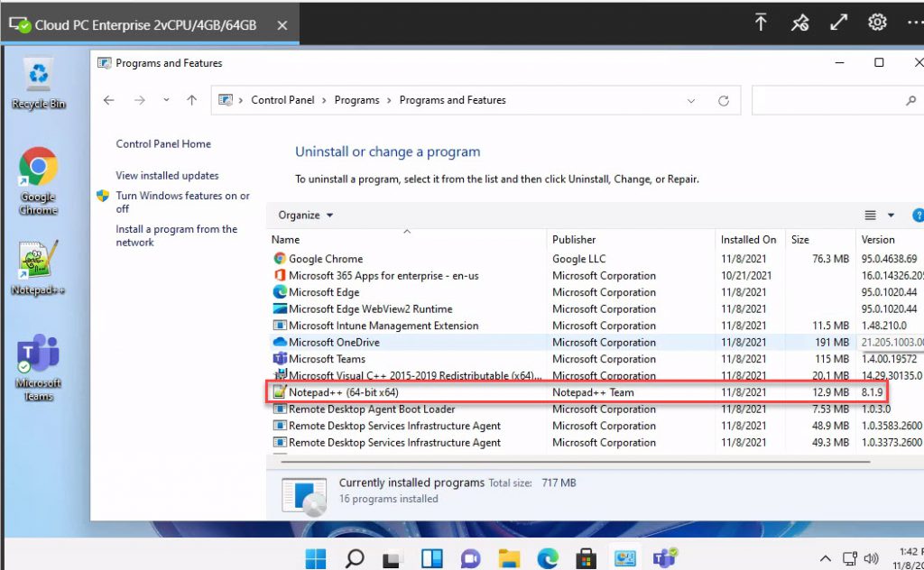Click the Back navigation arrow
This screenshot has height=570, width=924.
[109, 100]
